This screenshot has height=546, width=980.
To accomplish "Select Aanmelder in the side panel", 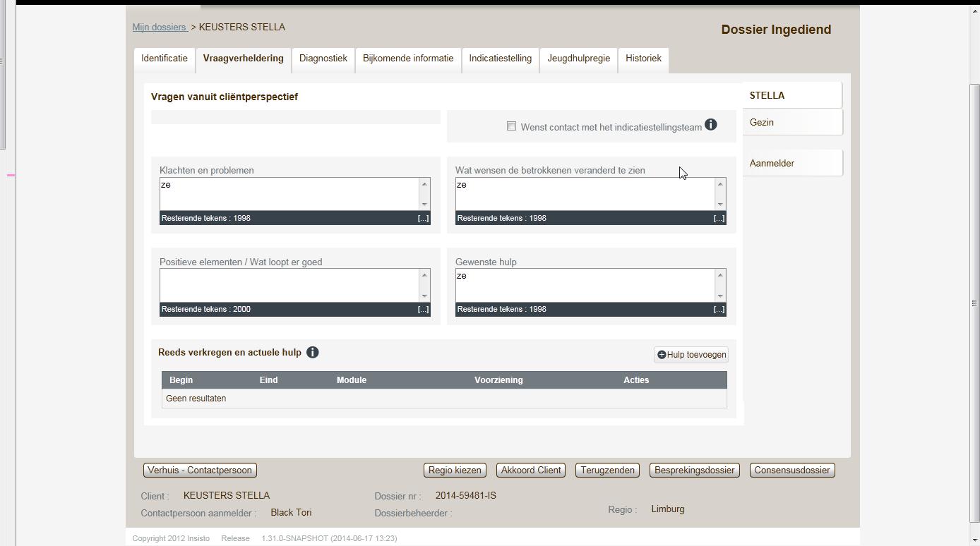I will pyautogui.click(x=792, y=164).
